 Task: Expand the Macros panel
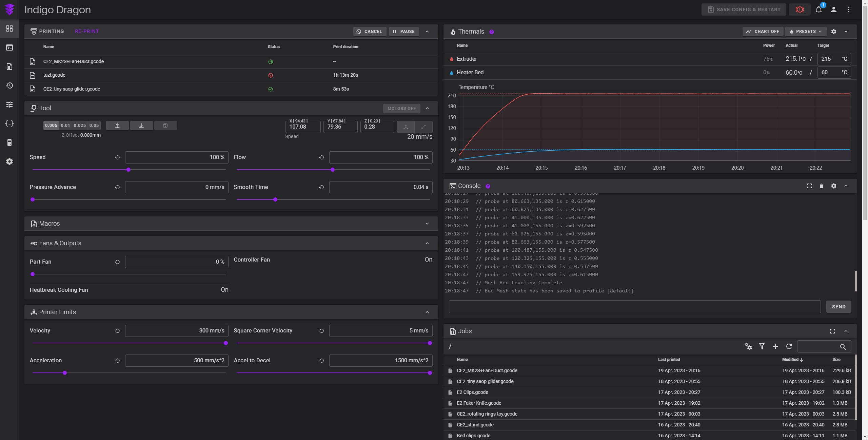[x=427, y=224]
